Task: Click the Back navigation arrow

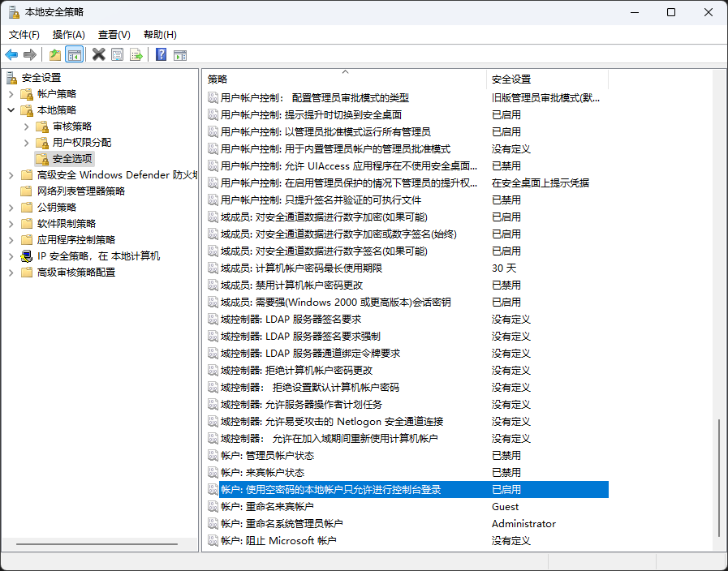Action: click(11, 54)
